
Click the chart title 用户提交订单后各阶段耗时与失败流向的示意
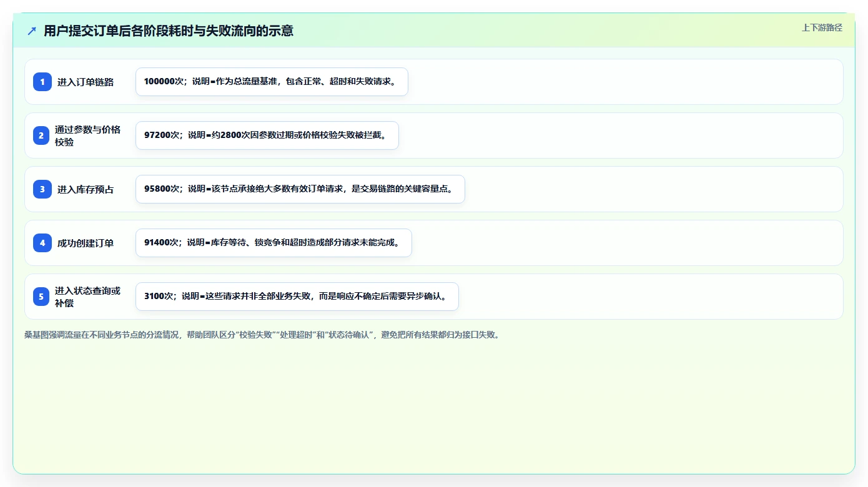pos(169,31)
